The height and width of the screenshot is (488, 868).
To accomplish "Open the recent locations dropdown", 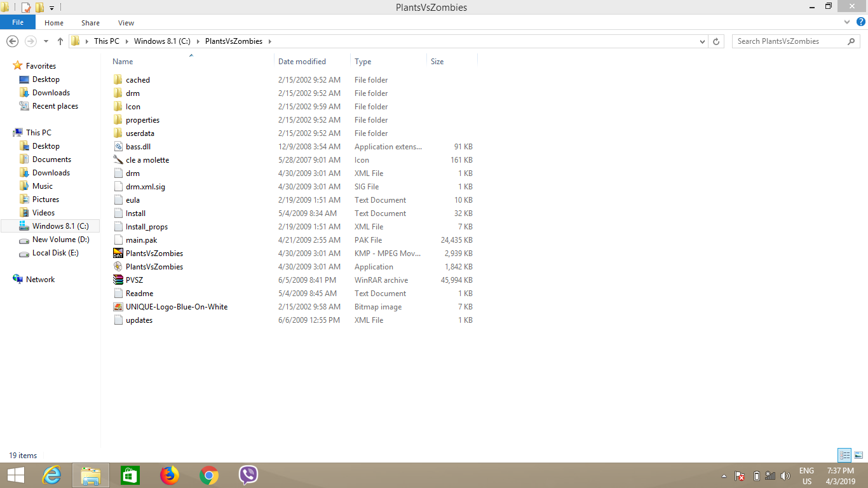I will tap(46, 41).
